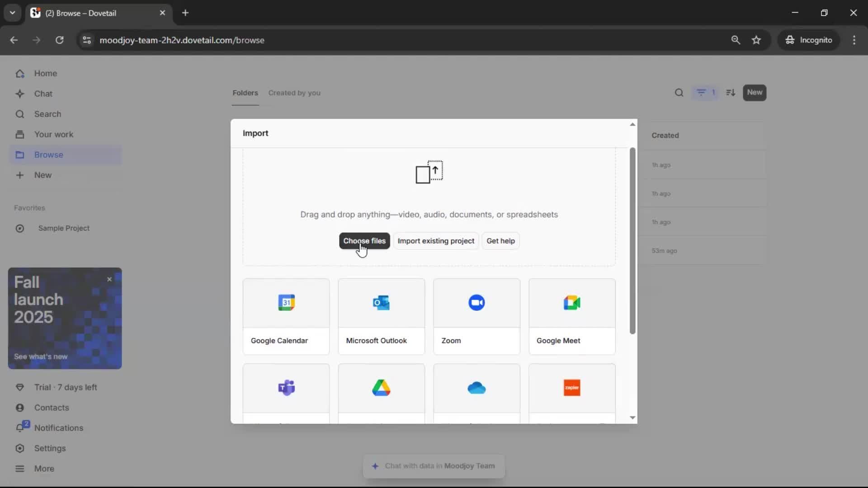Screen dimensions: 868x488
Task: Click the Get help button
Action: point(500,241)
